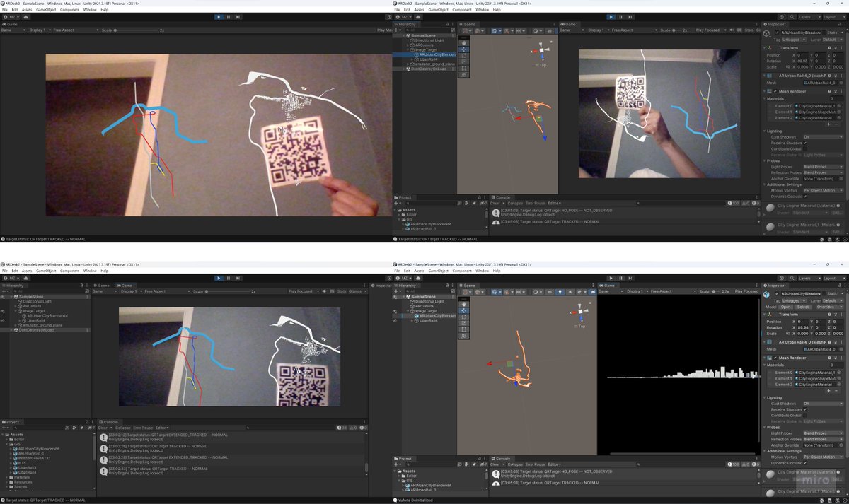Click mute audio icon beside Stats and Gizmos buttons

[324, 291]
